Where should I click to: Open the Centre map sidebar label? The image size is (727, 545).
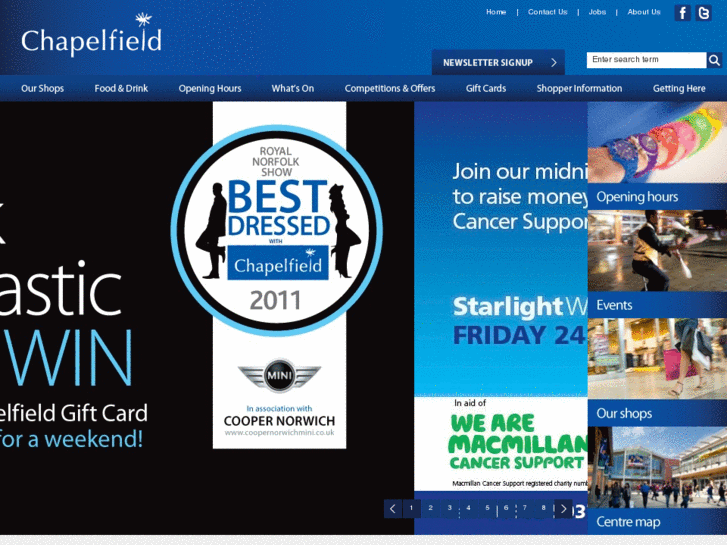click(x=628, y=522)
